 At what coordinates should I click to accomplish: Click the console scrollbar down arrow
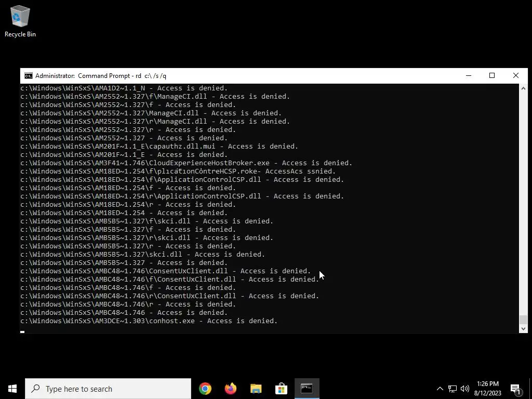pyautogui.click(x=523, y=328)
